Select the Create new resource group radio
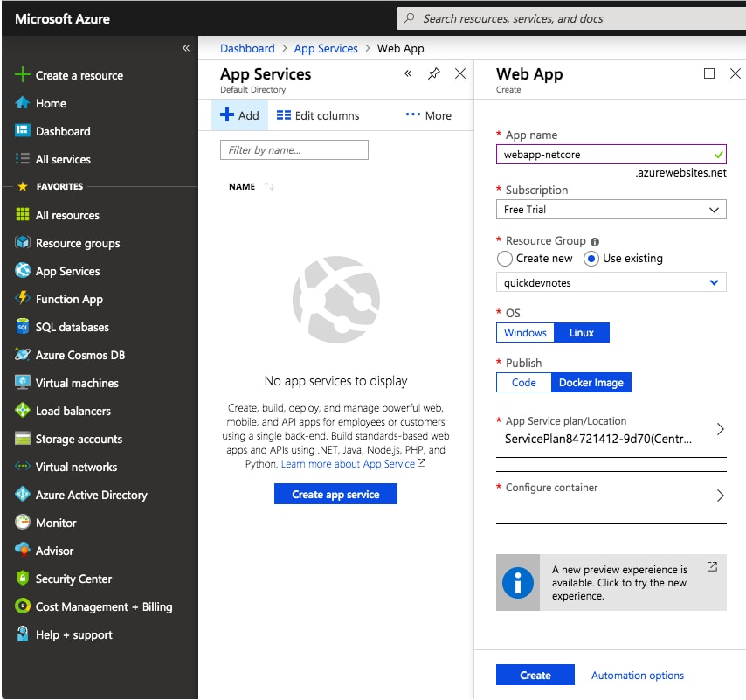The width and height of the screenshot is (746, 700). pyautogui.click(x=504, y=259)
